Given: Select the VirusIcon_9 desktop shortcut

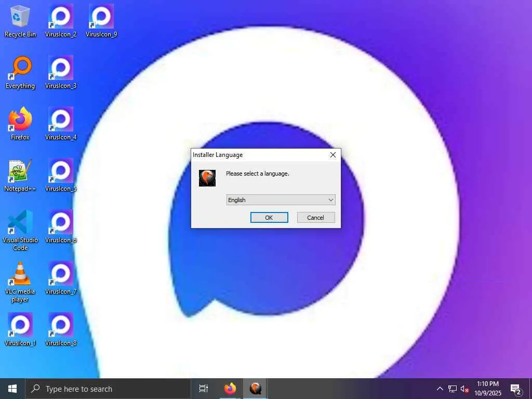Looking at the screenshot, I should [101, 21].
